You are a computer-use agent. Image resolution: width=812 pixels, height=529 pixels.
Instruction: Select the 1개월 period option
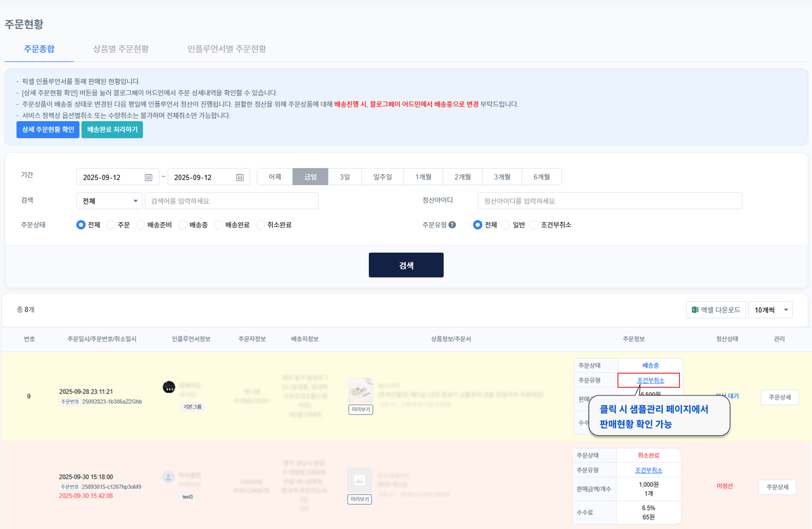pyautogui.click(x=423, y=177)
